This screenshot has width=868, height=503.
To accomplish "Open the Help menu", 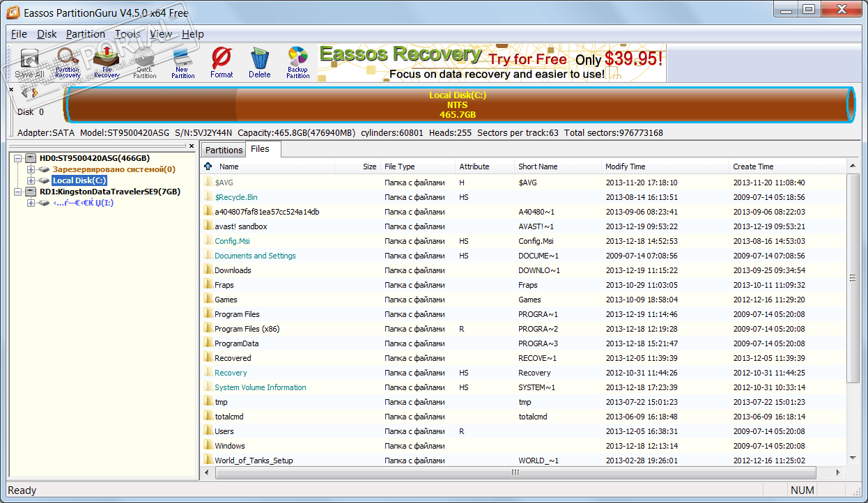I will tap(193, 33).
